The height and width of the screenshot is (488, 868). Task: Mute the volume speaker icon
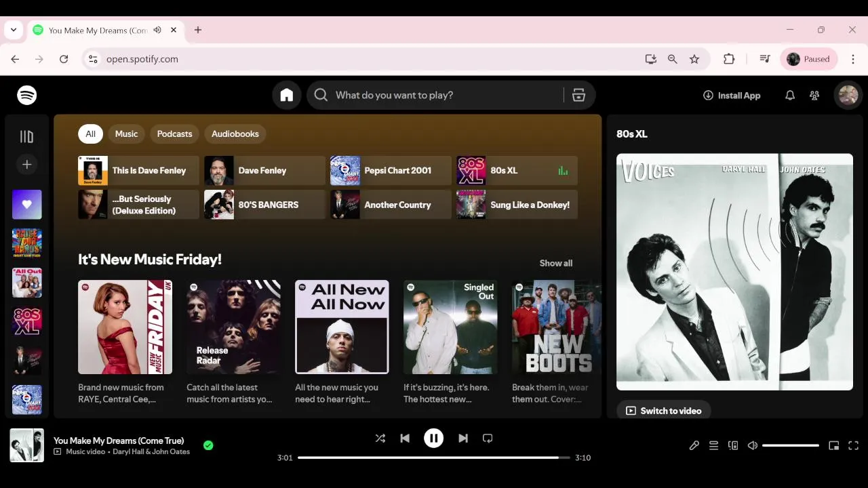click(753, 445)
